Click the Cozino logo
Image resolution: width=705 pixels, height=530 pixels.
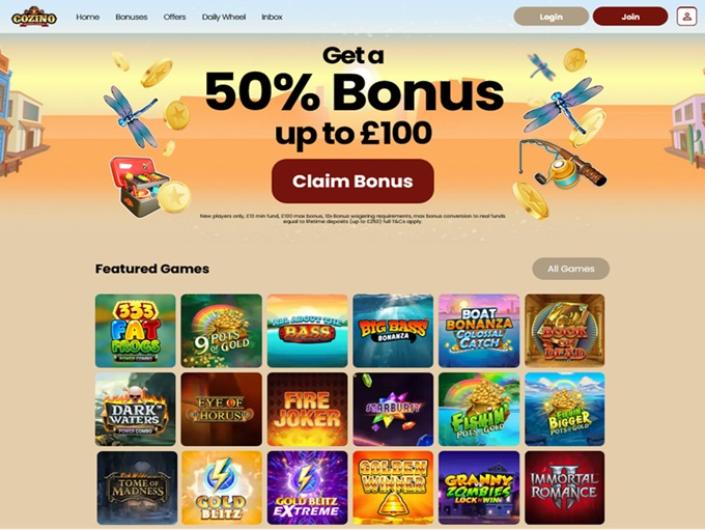coord(34,17)
